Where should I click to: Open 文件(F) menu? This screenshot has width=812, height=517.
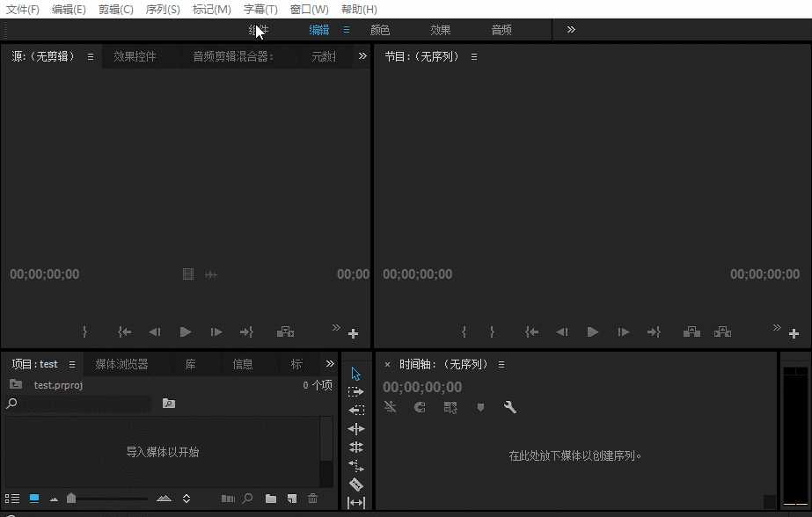[x=22, y=10]
